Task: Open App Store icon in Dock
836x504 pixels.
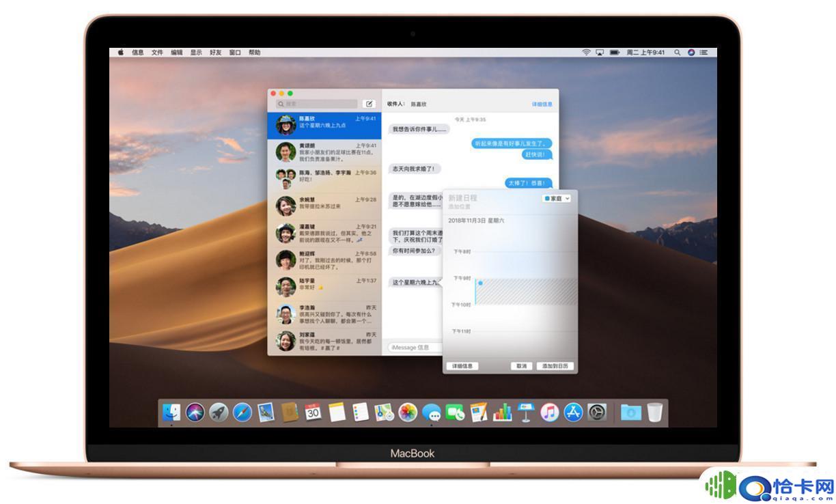Action: pyautogui.click(x=573, y=412)
